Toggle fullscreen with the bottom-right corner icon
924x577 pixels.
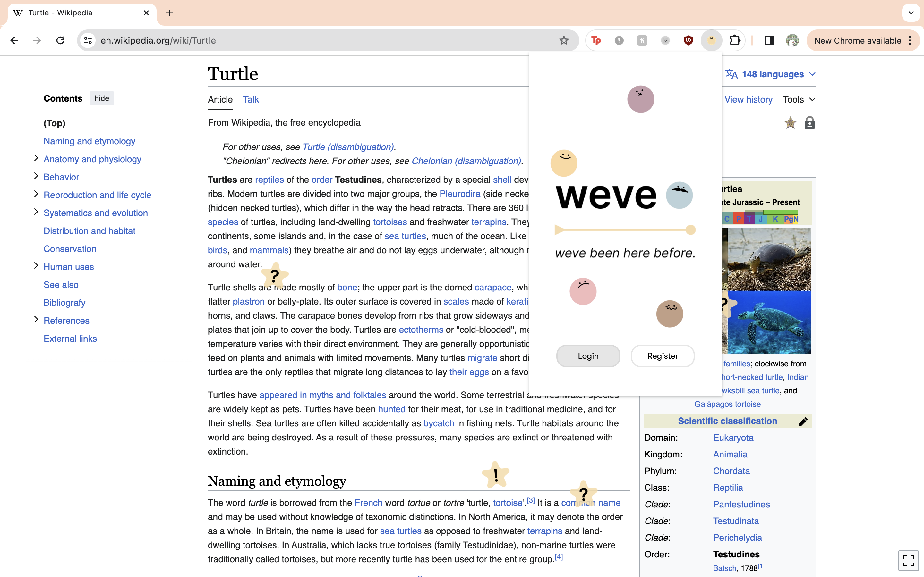tap(908, 560)
